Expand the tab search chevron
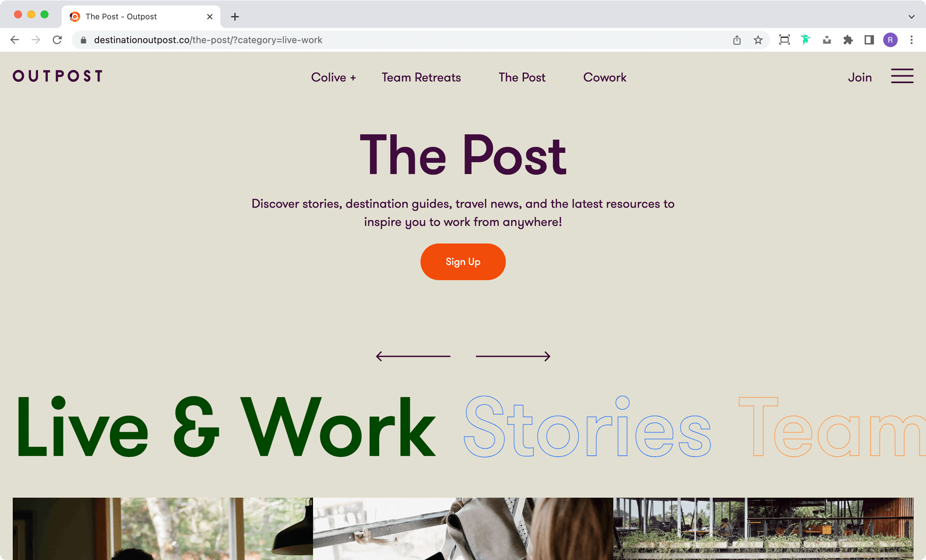This screenshot has height=560, width=926. 911,17
